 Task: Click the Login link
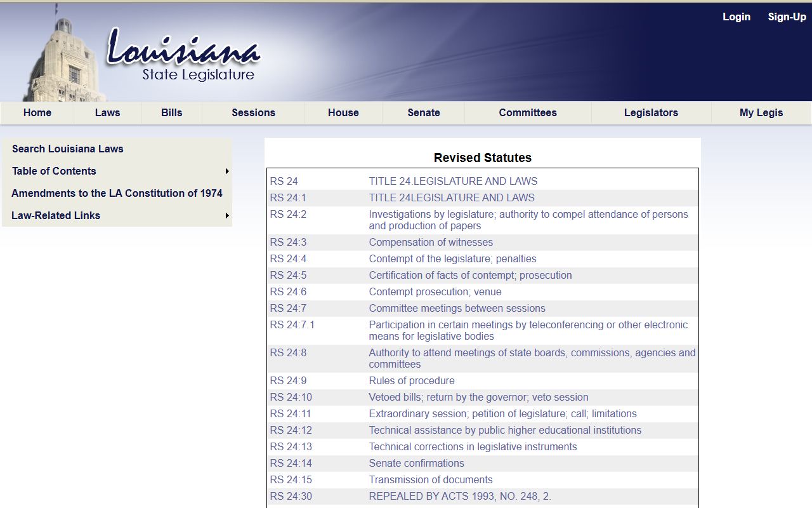coord(737,17)
